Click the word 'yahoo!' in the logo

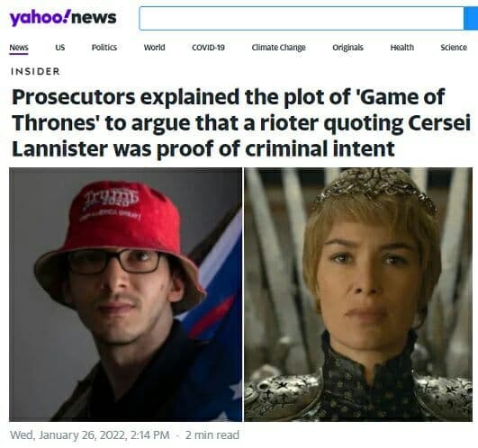click(x=40, y=18)
